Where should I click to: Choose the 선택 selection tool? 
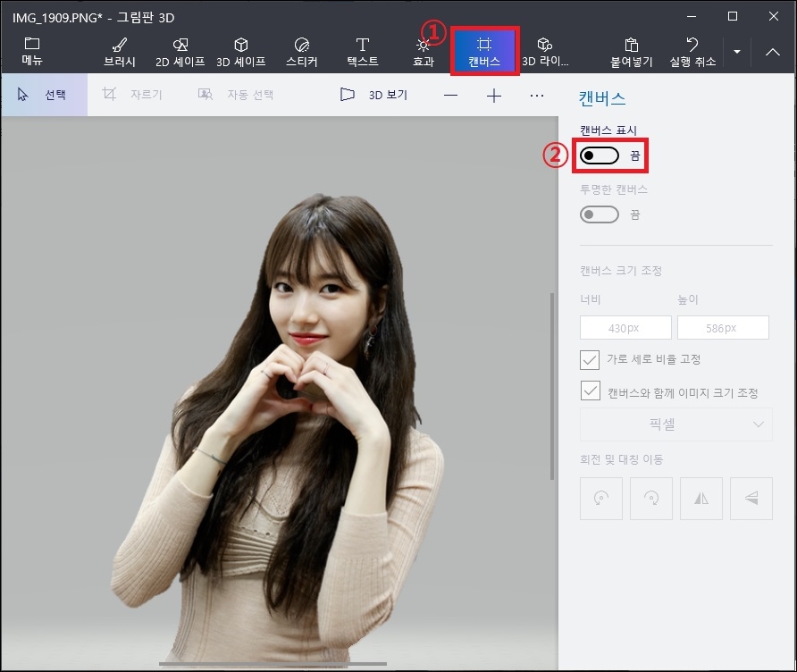click(x=44, y=95)
